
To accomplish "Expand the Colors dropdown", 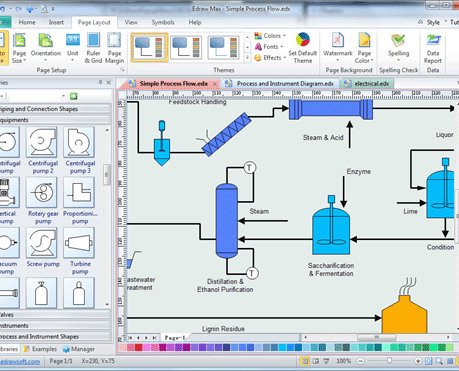I will pyautogui.click(x=270, y=36).
